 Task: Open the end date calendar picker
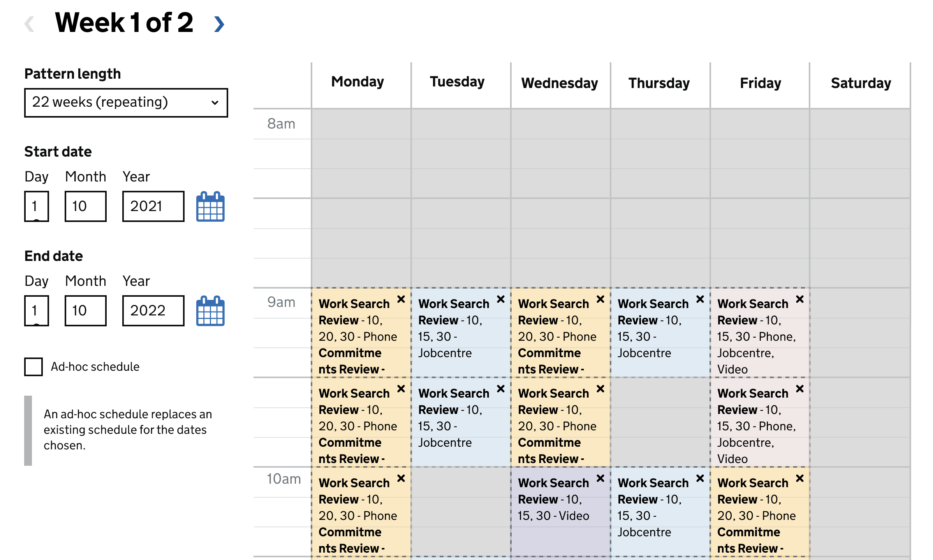click(210, 311)
